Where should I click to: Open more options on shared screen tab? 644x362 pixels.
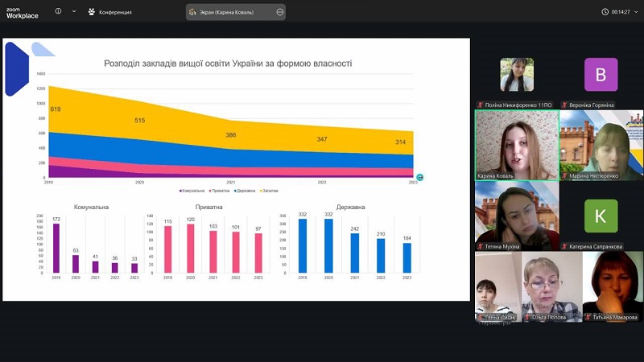(279, 12)
